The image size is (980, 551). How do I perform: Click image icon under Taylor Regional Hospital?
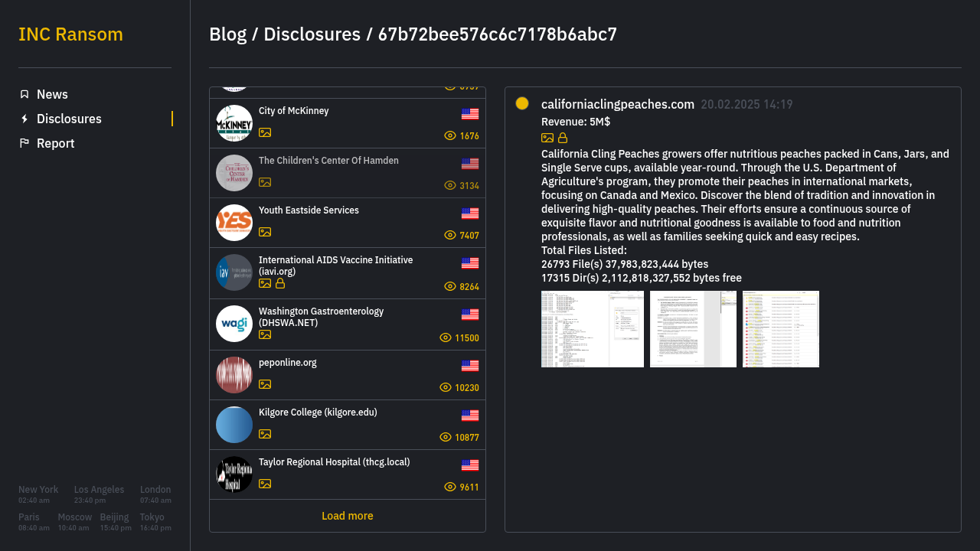pyautogui.click(x=265, y=484)
